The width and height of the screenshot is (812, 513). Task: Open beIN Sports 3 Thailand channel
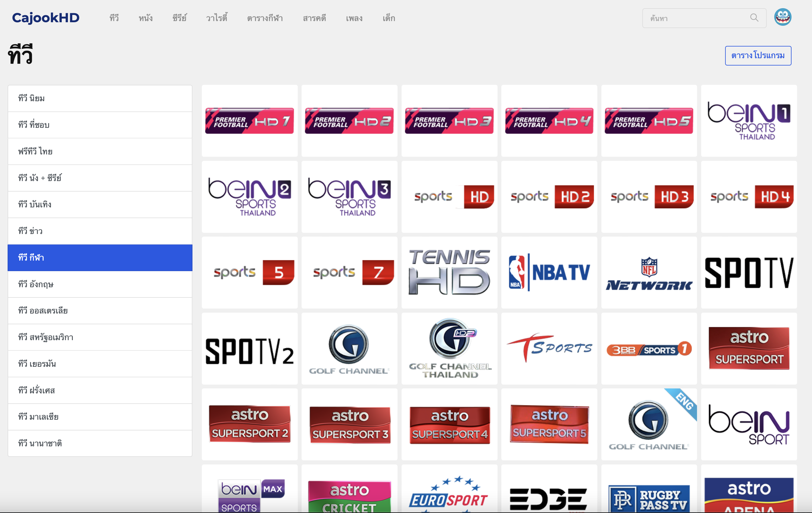[x=349, y=197]
